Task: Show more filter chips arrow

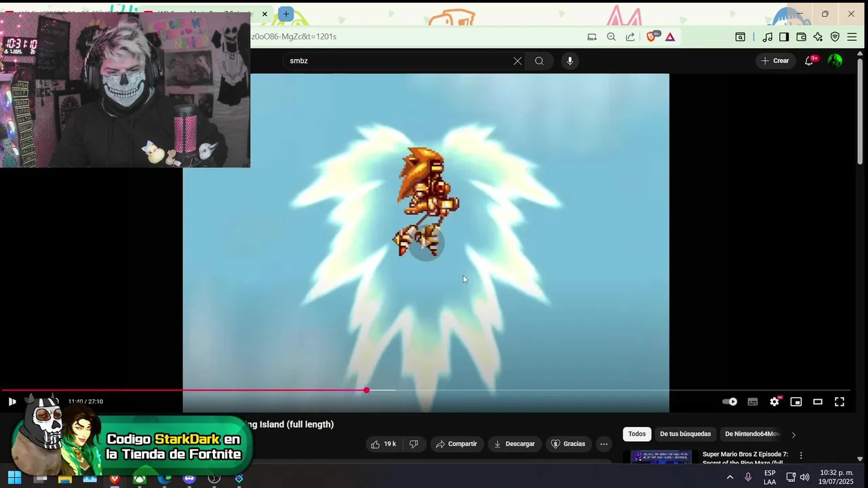Action: coord(793,434)
